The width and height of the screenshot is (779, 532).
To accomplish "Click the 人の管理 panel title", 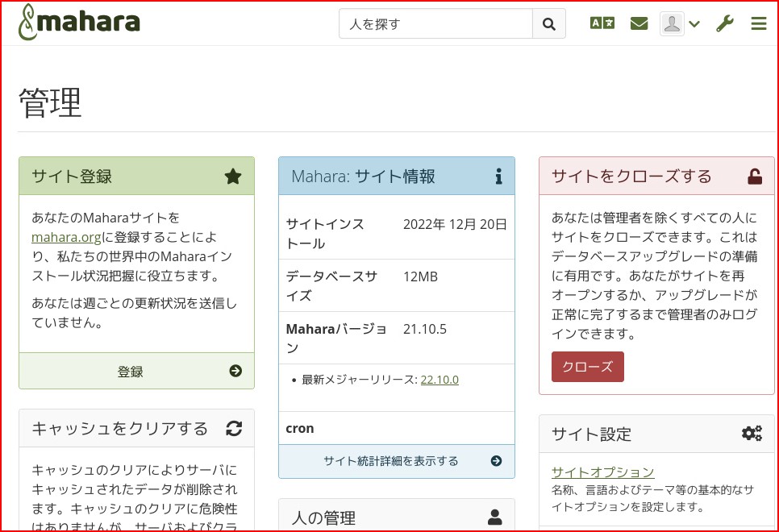I will tap(324, 518).
